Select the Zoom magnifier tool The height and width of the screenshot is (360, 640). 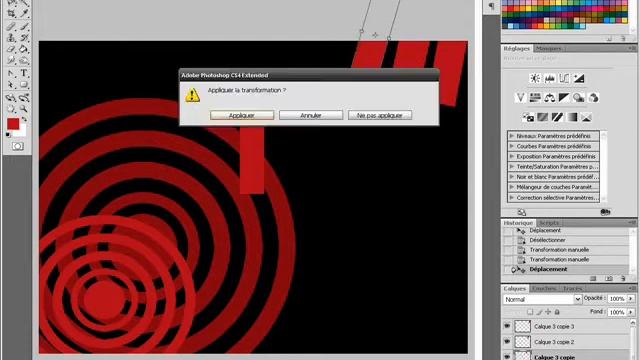(24, 109)
